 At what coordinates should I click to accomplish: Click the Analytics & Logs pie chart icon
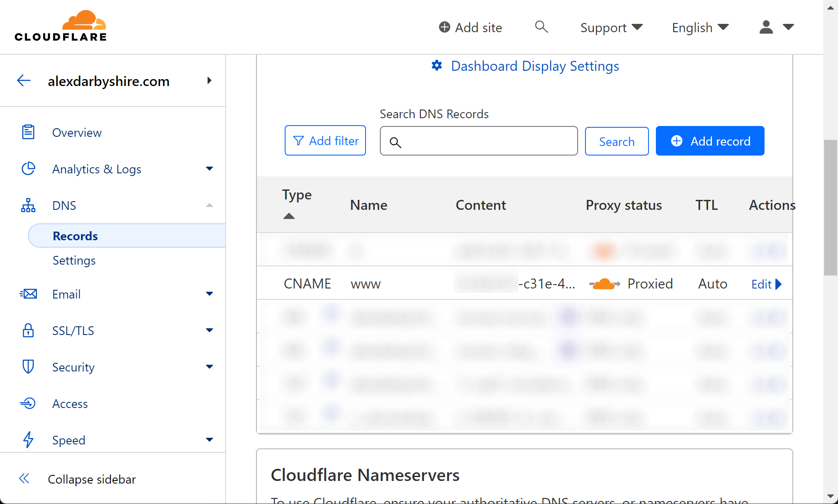[x=28, y=169]
